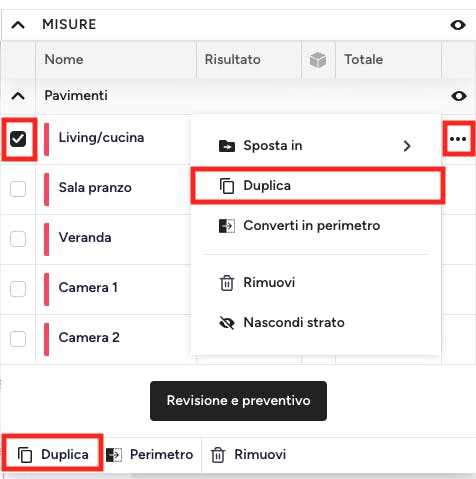Click the three-dots menu for Living/cucina

458,139
